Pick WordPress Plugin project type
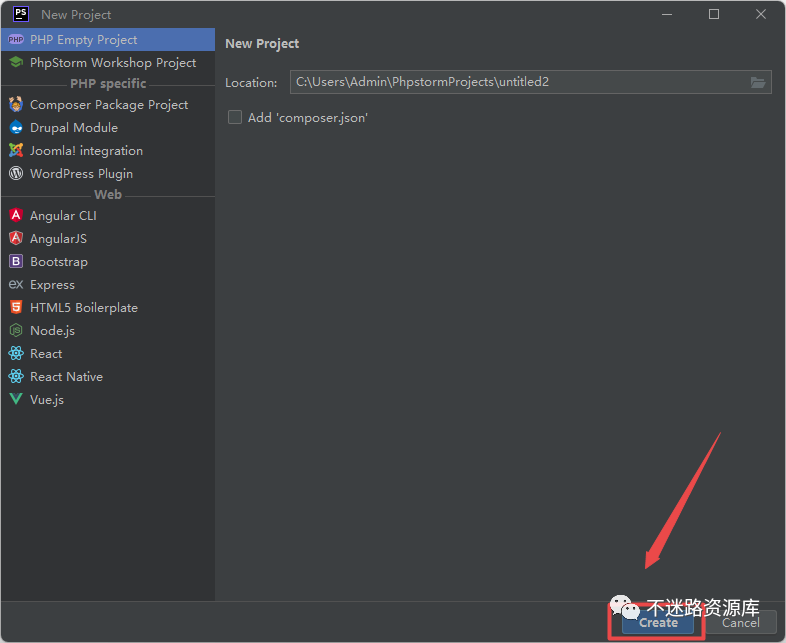Viewport: 786px width, 643px height. [x=108, y=173]
